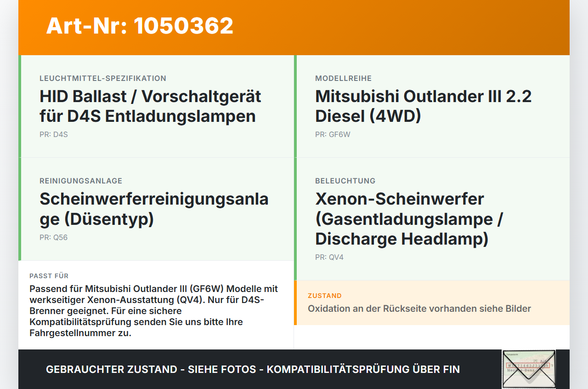This screenshot has height=389, width=588.
Task: Click the 'PR: D4S' code text
Action: (54, 135)
